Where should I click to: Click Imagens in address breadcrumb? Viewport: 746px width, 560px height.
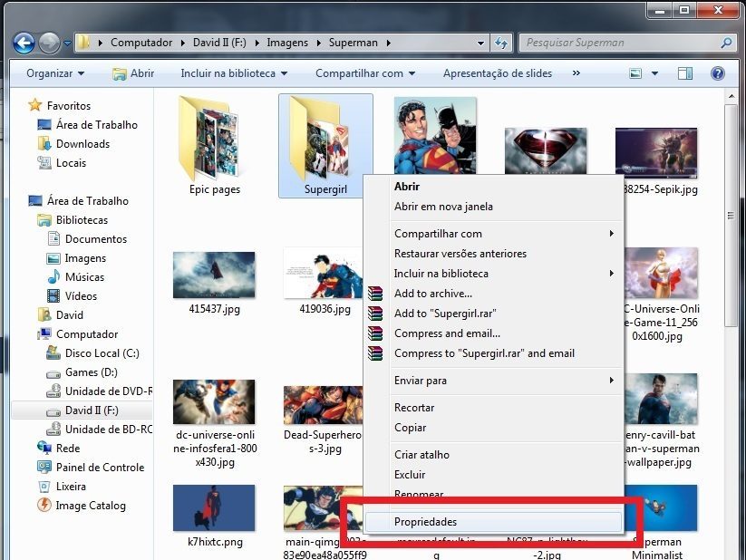point(287,43)
